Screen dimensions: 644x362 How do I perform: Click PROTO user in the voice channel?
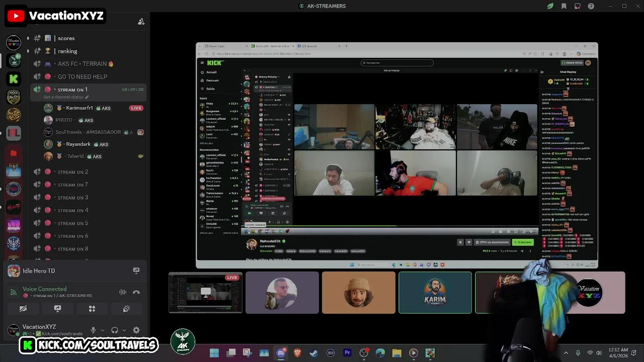click(94, 120)
